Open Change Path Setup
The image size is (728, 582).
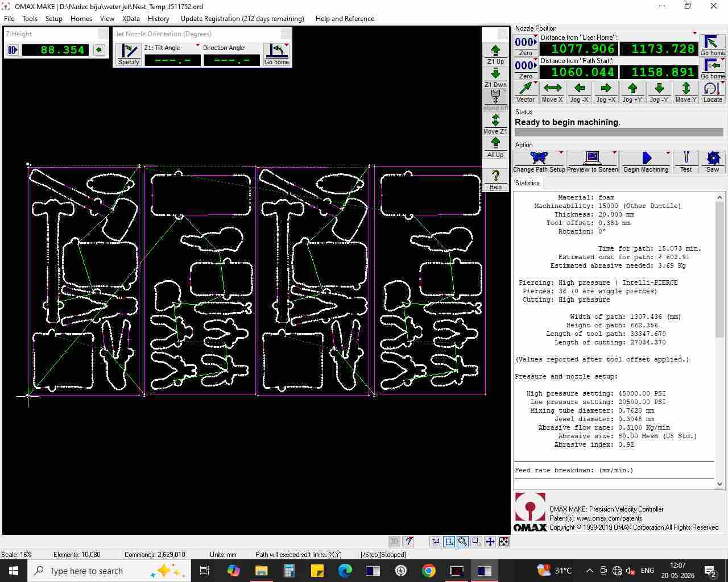pos(539,162)
